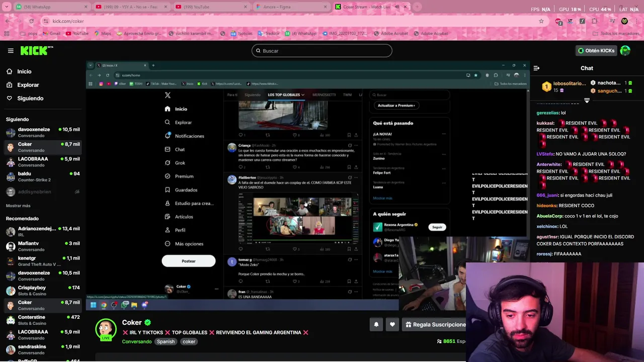Open a new browser tab

click(x=417, y=7)
